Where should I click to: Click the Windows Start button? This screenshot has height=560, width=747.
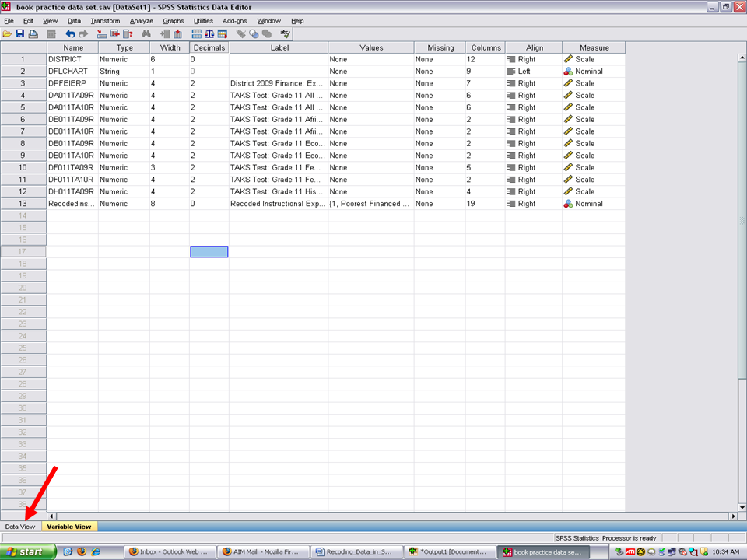click(x=28, y=551)
